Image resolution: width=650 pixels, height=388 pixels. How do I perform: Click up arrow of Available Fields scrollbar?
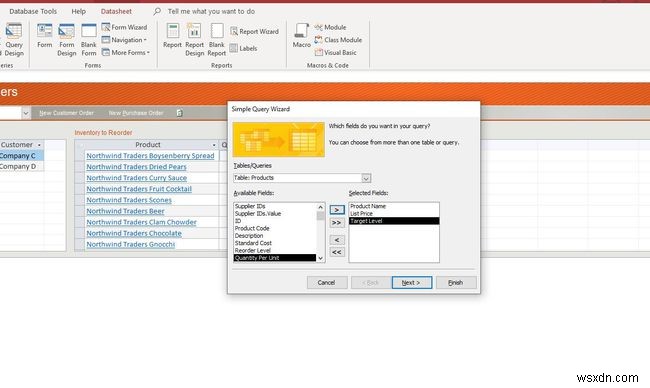(320, 207)
